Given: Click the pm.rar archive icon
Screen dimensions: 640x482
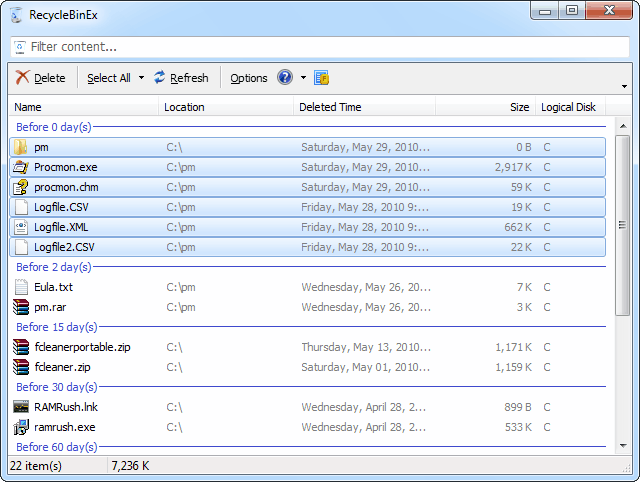Looking at the screenshot, I should pyautogui.click(x=21, y=307).
